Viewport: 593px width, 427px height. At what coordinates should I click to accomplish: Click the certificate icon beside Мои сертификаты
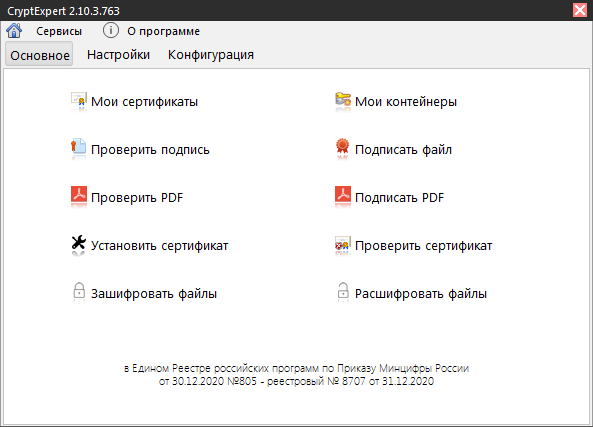[x=79, y=101]
